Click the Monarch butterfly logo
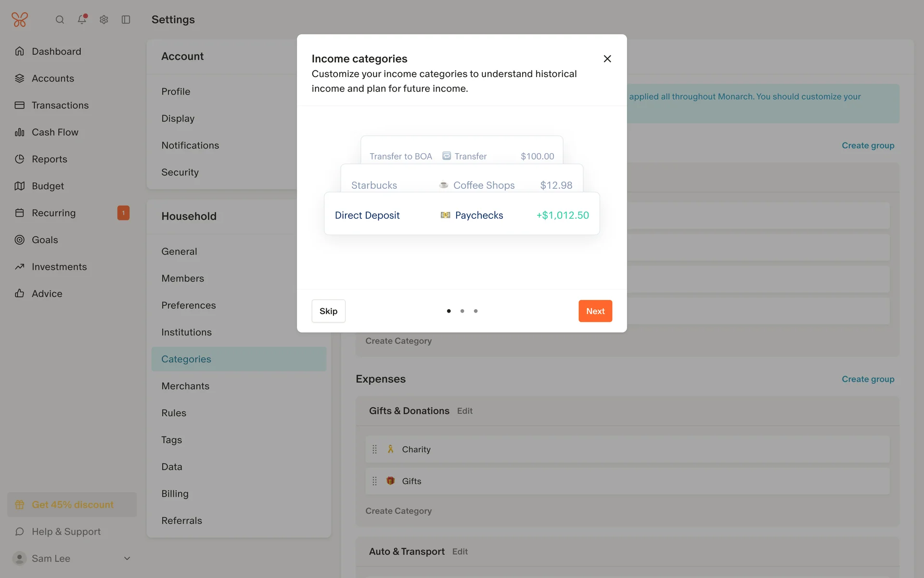Image resolution: width=924 pixels, height=578 pixels. tap(20, 20)
